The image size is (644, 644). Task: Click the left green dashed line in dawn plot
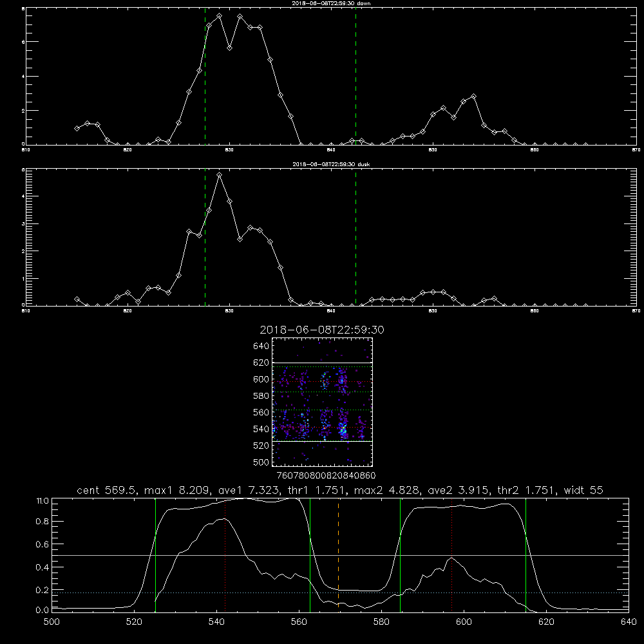(205, 76)
